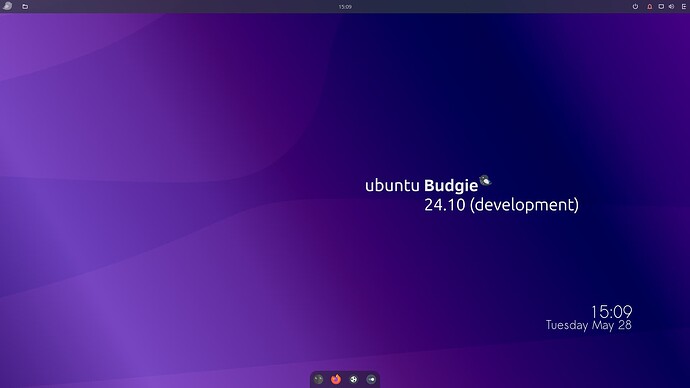This screenshot has height=388, width=690.
Task: Click the white round dock icon beside Firefox
Action: [x=353, y=379]
